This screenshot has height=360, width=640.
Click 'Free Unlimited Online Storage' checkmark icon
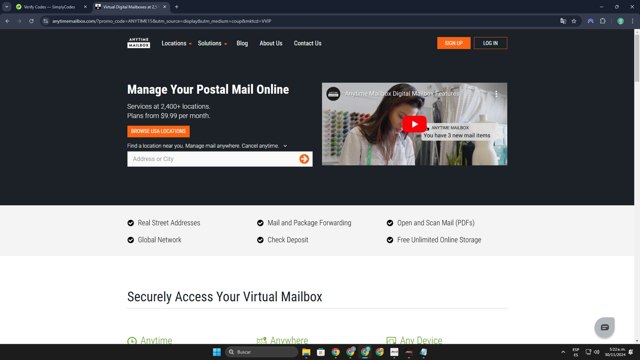point(390,240)
